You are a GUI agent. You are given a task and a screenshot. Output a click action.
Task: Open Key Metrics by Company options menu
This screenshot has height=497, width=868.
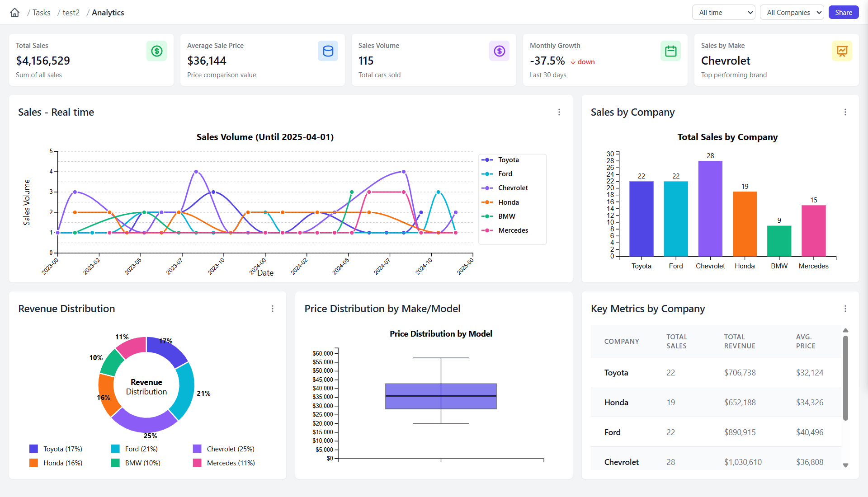(845, 309)
